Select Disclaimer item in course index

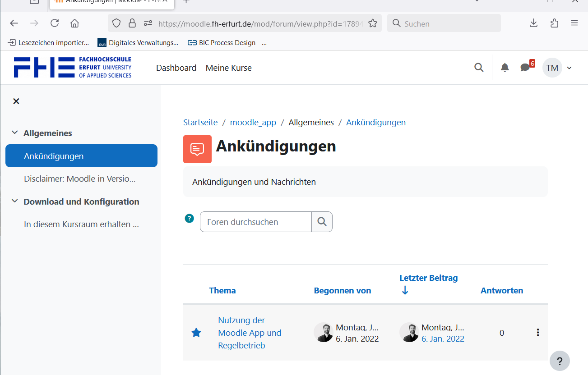point(79,178)
